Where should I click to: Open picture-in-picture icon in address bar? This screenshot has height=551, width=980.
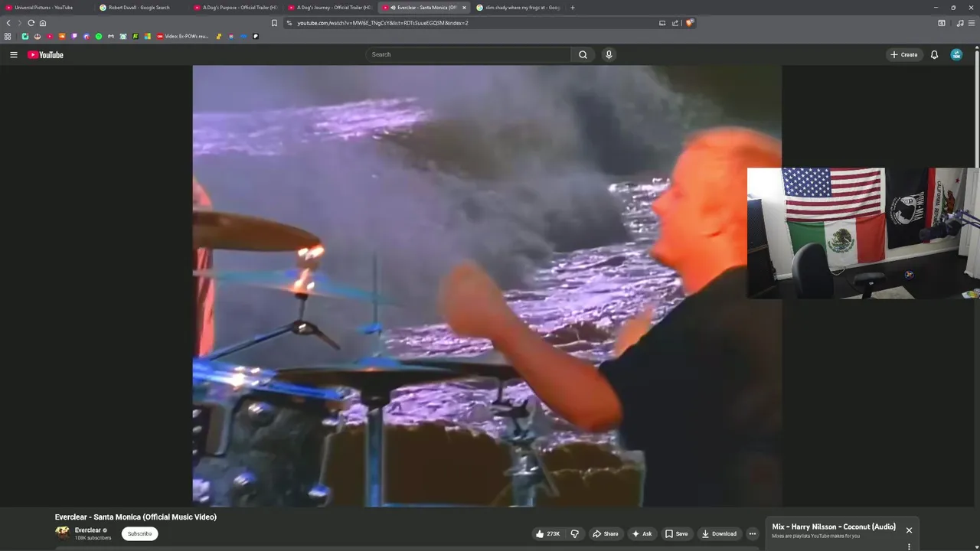[662, 23]
